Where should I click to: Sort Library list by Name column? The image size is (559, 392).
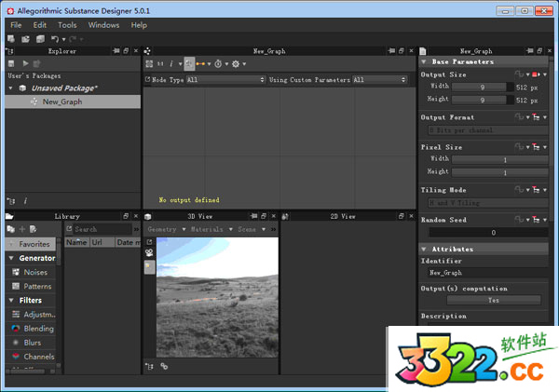click(x=76, y=242)
